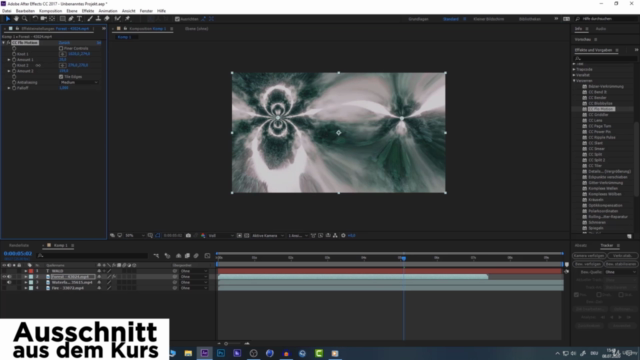Open the Animation menu
This screenshot has width=640, height=360.
108,11
